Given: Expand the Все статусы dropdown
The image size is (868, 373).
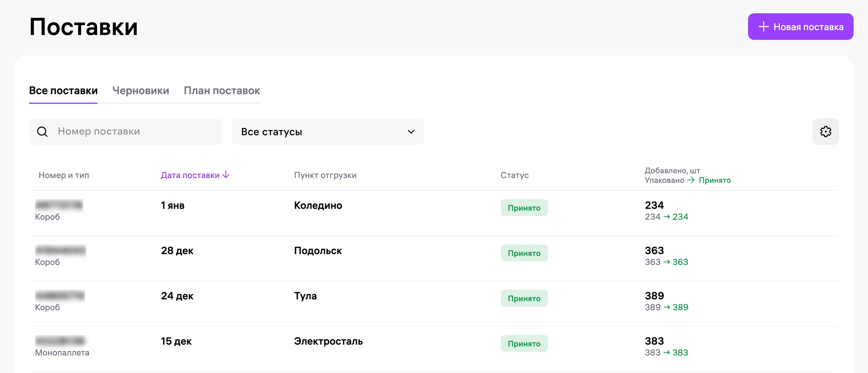Looking at the screenshot, I should point(328,132).
